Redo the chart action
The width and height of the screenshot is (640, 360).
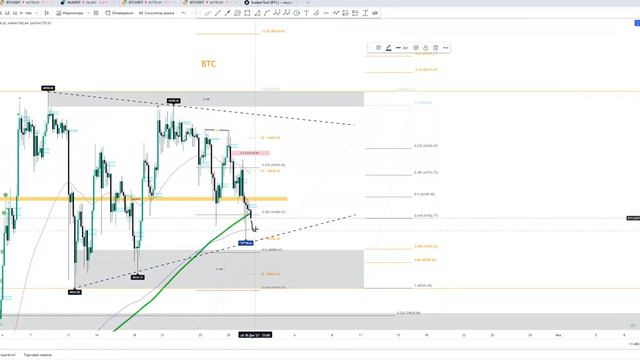[x=193, y=13]
